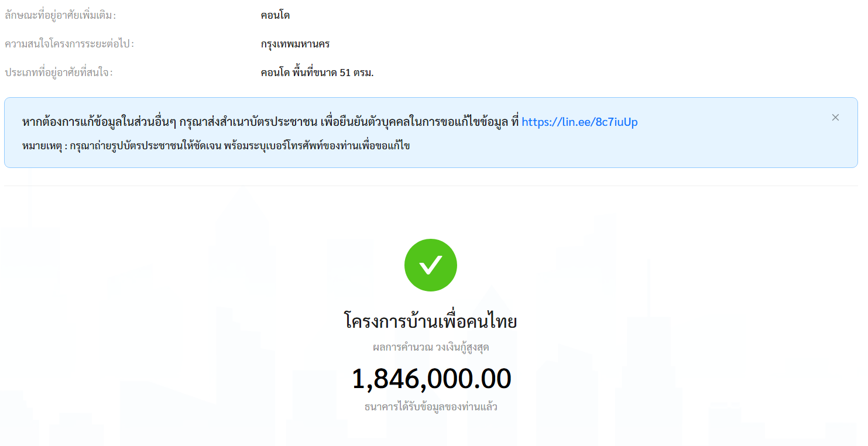The image size is (868, 446).
Task: Click the message ธนาคารได้รับข้อมูลของท่านแล้ว
Action: pyautogui.click(x=431, y=407)
